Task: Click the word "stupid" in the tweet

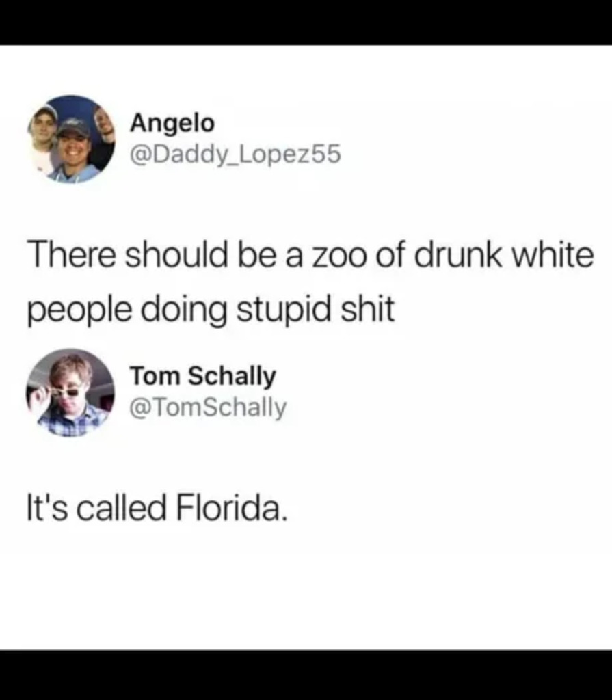Action: [x=284, y=309]
